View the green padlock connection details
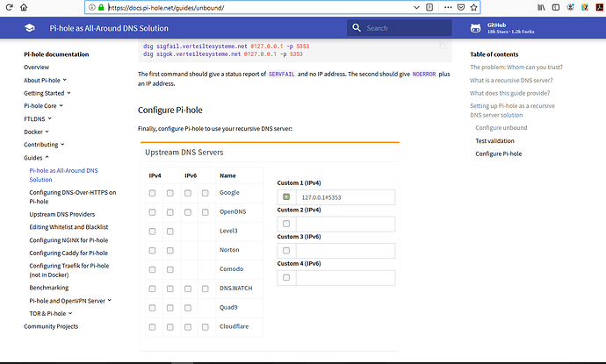This screenshot has height=364, width=606. click(x=101, y=7)
